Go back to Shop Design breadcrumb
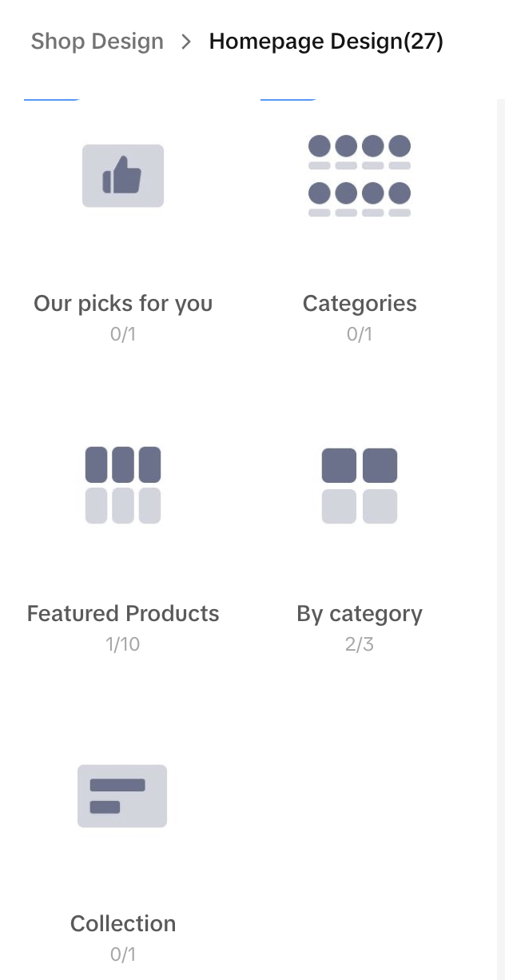 [97, 42]
